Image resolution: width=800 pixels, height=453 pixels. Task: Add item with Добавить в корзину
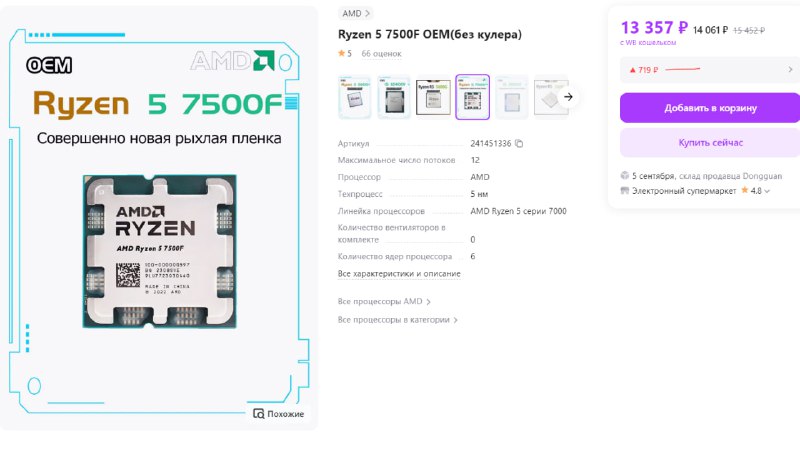(x=710, y=108)
